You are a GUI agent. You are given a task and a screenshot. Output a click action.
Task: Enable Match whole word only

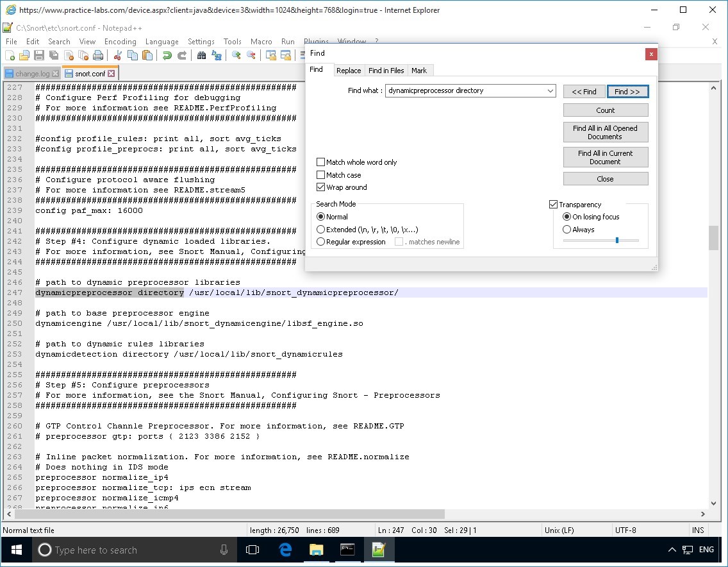tap(321, 162)
